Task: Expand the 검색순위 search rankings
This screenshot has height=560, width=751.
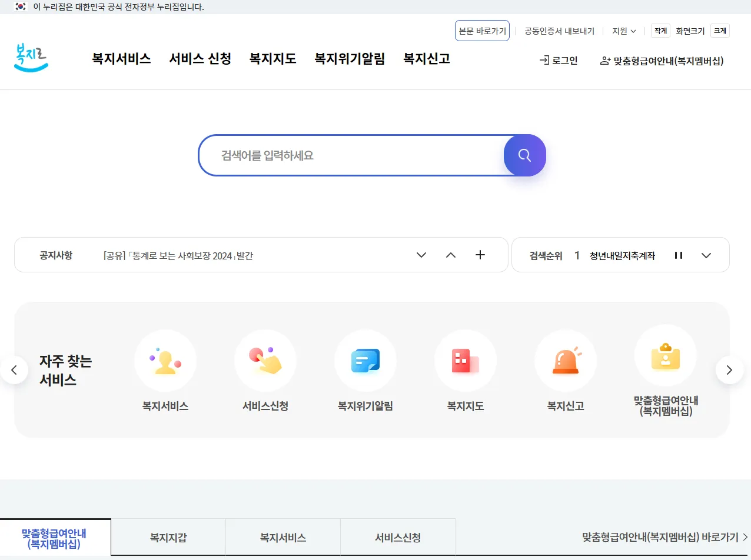Action: click(x=706, y=255)
